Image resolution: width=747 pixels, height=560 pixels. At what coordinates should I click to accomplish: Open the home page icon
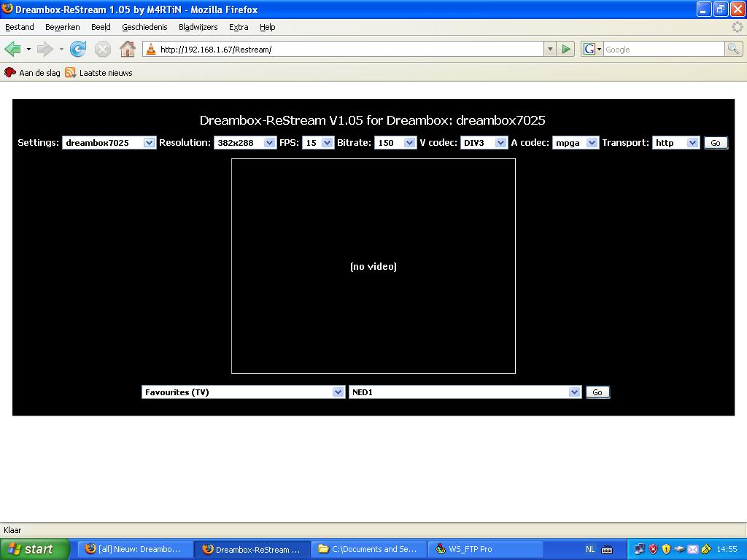point(127,49)
